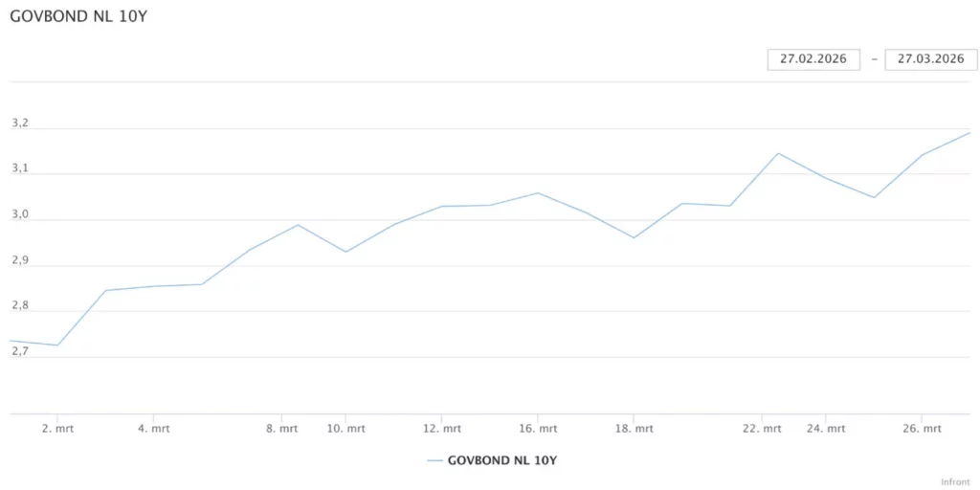Click the 3,2 y-axis label
The image size is (980, 490).
pyautogui.click(x=20, y=123)
